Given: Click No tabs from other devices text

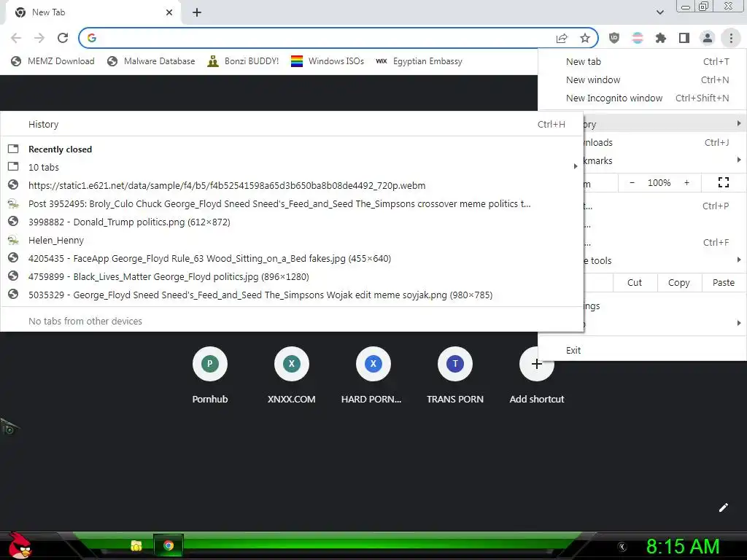Looking at the screenshot, I should (x=85, y=321).
